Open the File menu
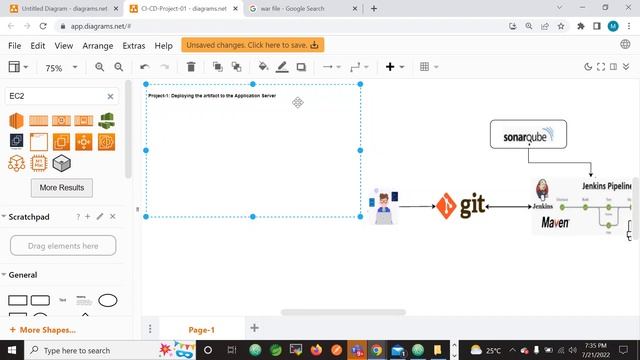This screenshot has height=360, width=640. [15, 46]
